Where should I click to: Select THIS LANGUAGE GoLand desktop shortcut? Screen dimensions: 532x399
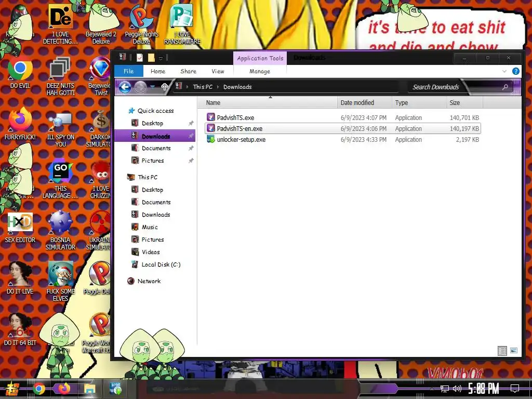coord(60,180)
